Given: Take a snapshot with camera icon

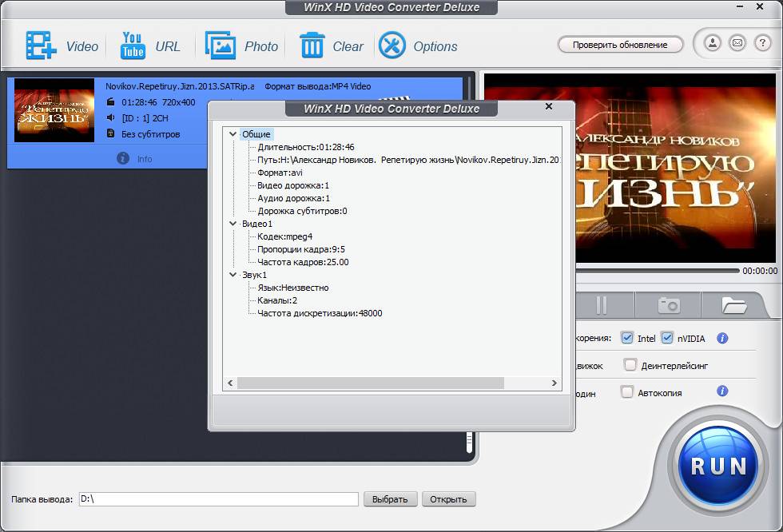Looking at the screenshot, I should point(668,305).
